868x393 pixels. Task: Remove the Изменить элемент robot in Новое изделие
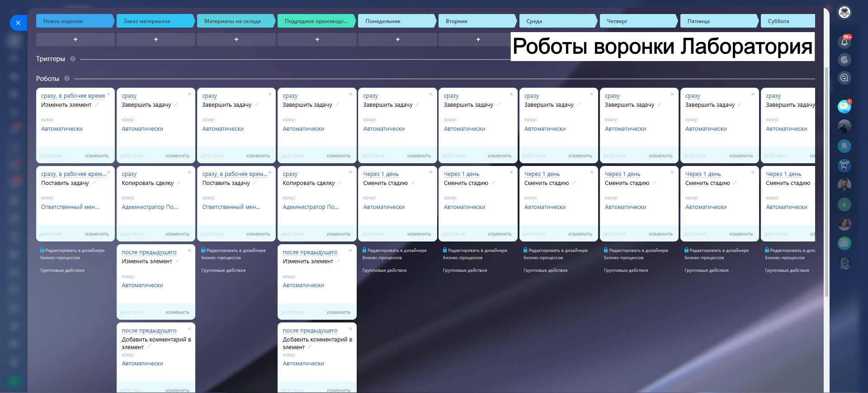(108, 94)
